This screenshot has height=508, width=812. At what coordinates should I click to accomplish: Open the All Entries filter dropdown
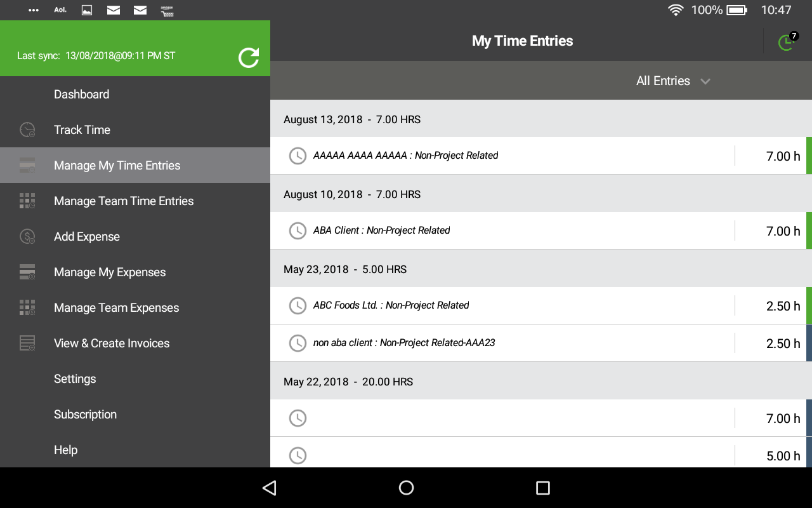click(x=674, y=81)
